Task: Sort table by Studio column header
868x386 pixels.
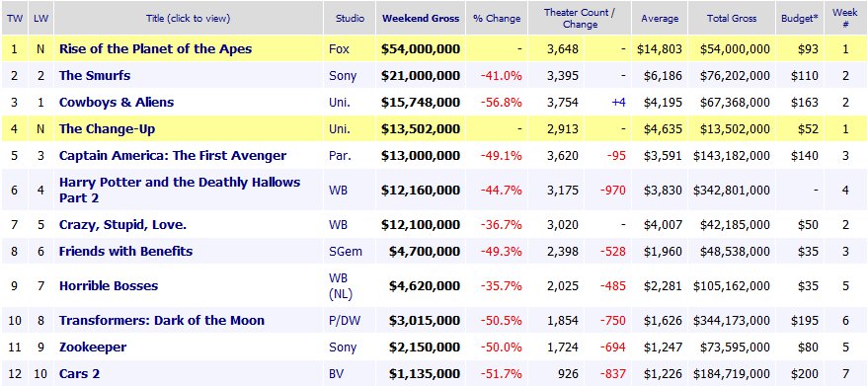Action: pos(350,19)
